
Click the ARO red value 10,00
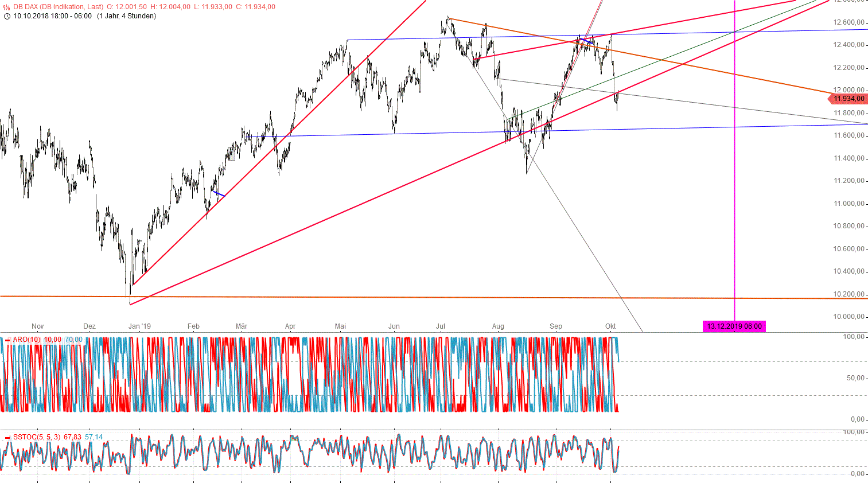pyautogui.click(x=53, y=340)
